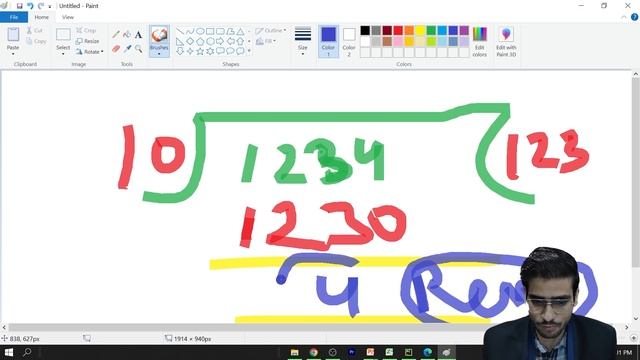Choose the Triangle shape
Image resolution: width=640 pixels, height=360 pixels.
point(240,31)
